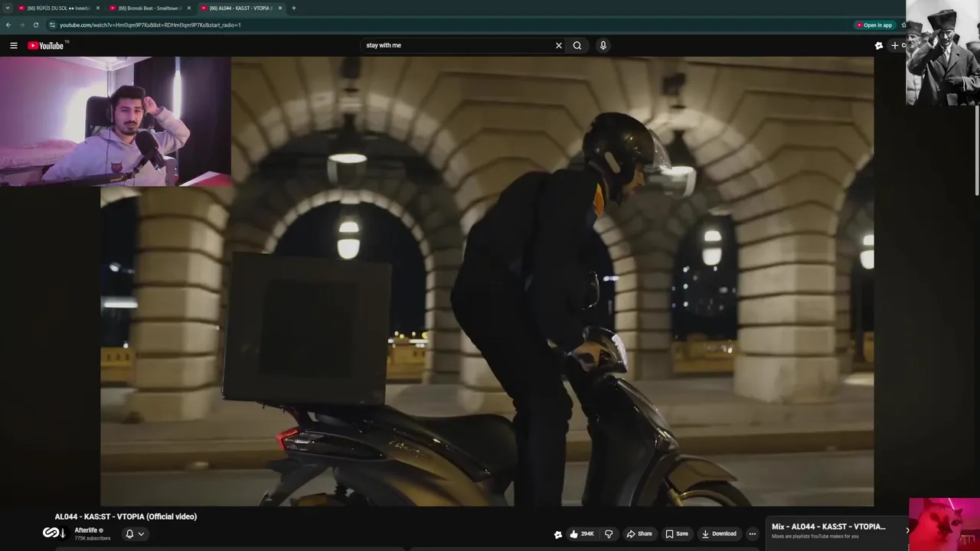Image resolution: width=980 pixels, height=551 pixels.
Task: Click the streamer webcam overlay
Action: coord(115,121)
